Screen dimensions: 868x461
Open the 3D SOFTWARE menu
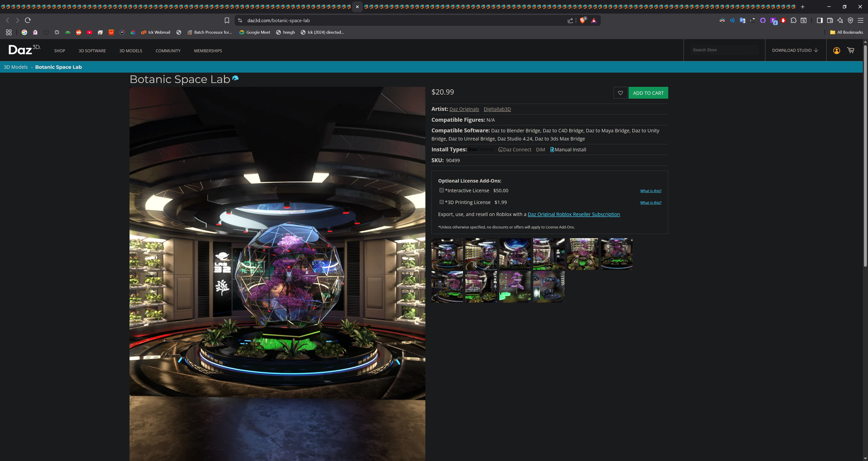coord(92,51)
